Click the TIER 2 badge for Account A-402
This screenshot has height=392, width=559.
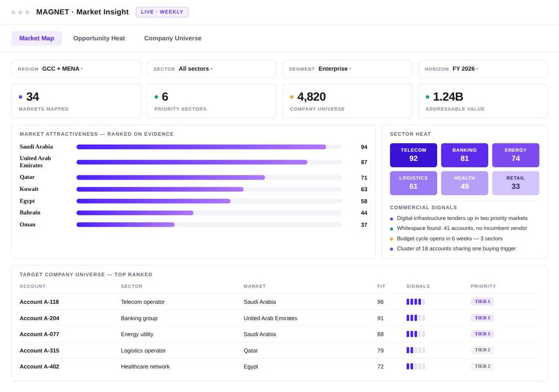[482, 366]
